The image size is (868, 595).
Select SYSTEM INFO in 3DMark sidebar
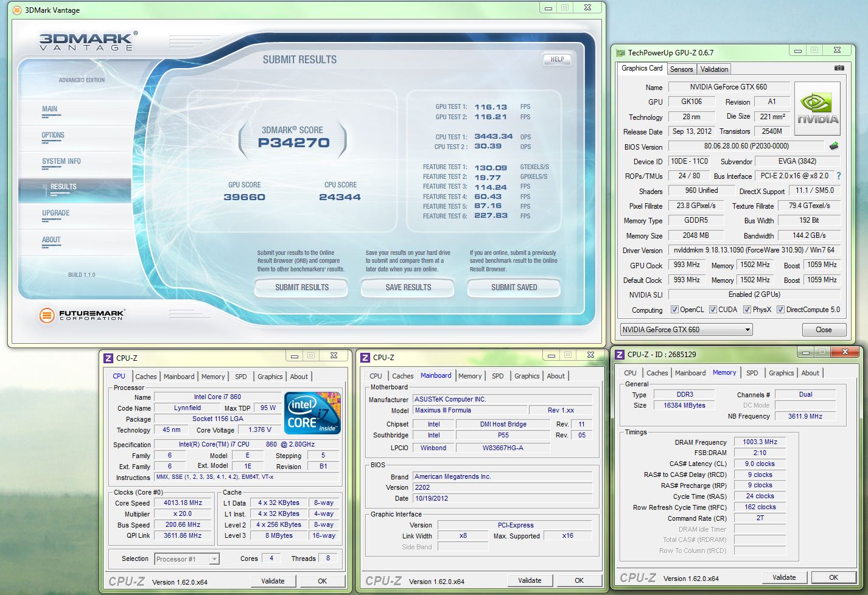[x=61, y=161]
